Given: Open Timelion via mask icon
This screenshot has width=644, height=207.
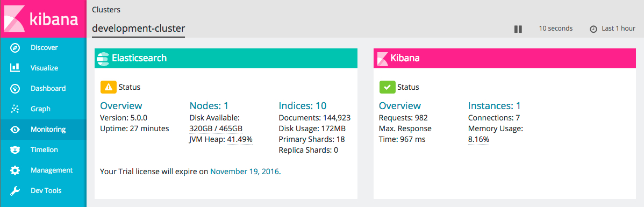Looking at the screenshot, I should pyautogui.click(x=15, y=150).
